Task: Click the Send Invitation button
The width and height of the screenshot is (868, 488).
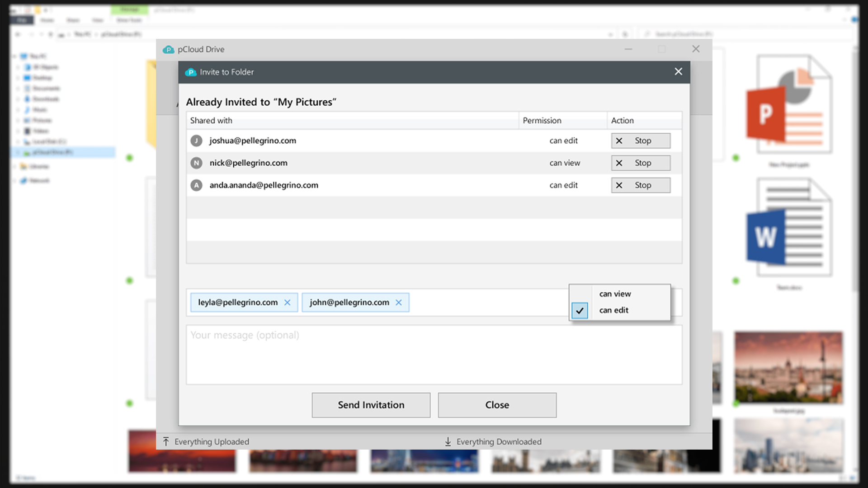Action: [371, 405]
